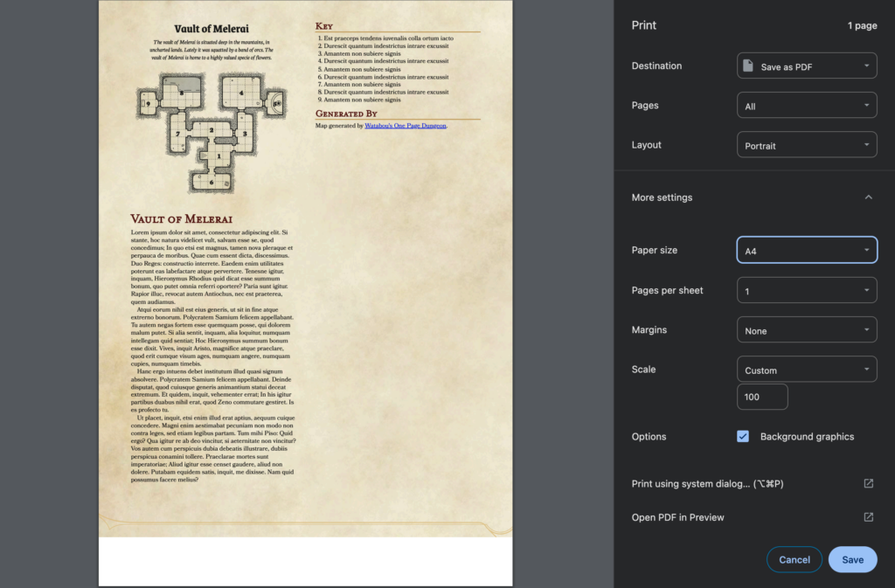Click the dropdown arrow on the Margins selector
The height and width of the screenshot is (588, 895).
click(x=867, y=329)
